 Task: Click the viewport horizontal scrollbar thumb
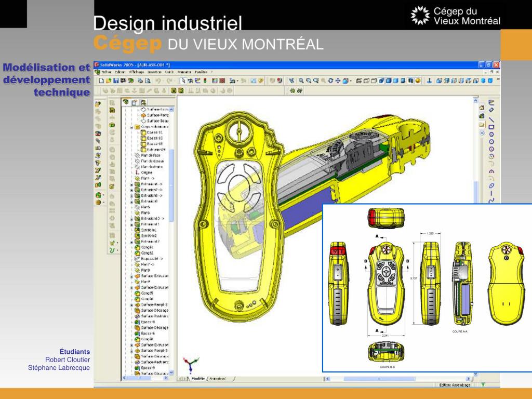tap(379, 379)
